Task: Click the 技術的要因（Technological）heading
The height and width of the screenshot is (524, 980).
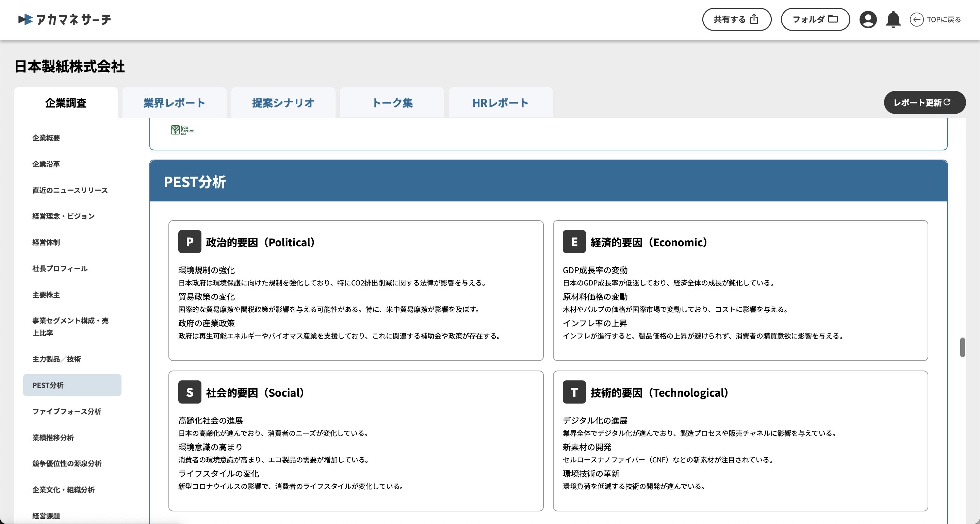Action: pos(659,392)
